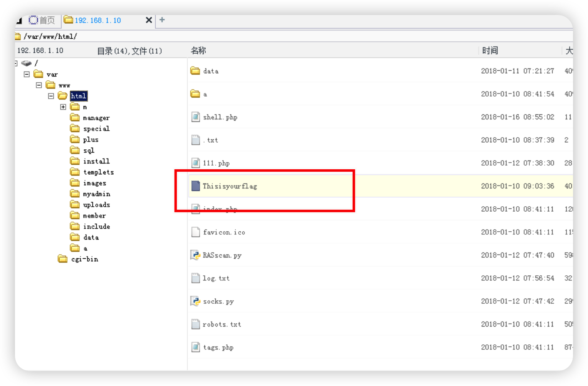Click timestamp 2018-01-16 08:55:02
This screenshot has width=588, height=386.
pos(518,117)
